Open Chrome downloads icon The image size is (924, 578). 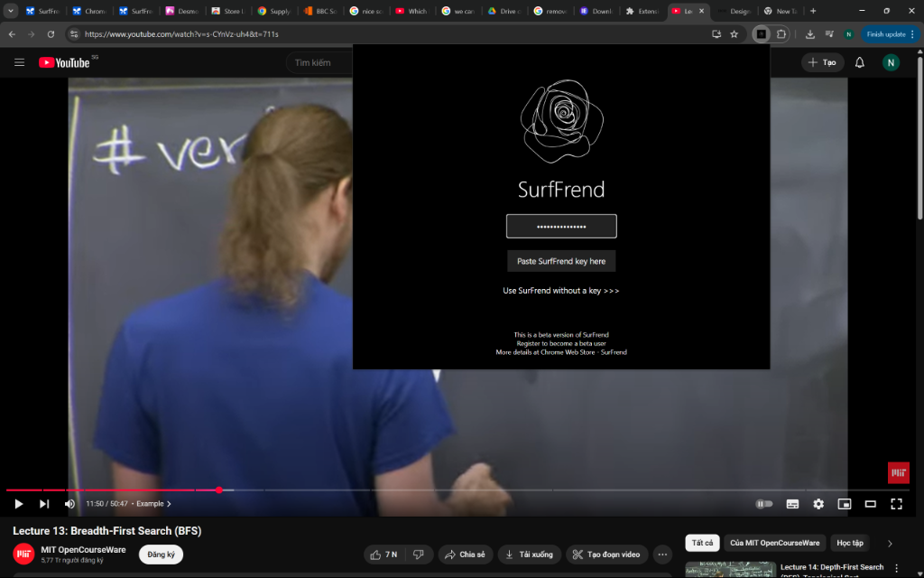[810, 34]
